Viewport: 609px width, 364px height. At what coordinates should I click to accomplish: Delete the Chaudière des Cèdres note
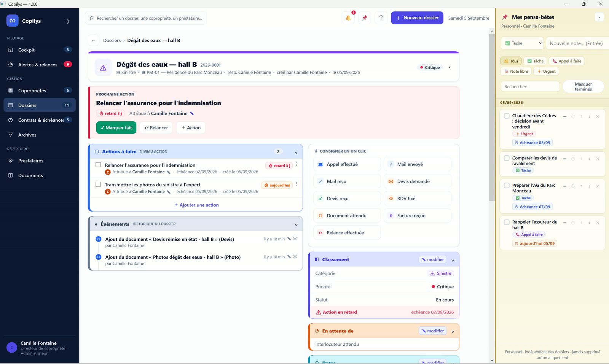click(x=598, y=116)
